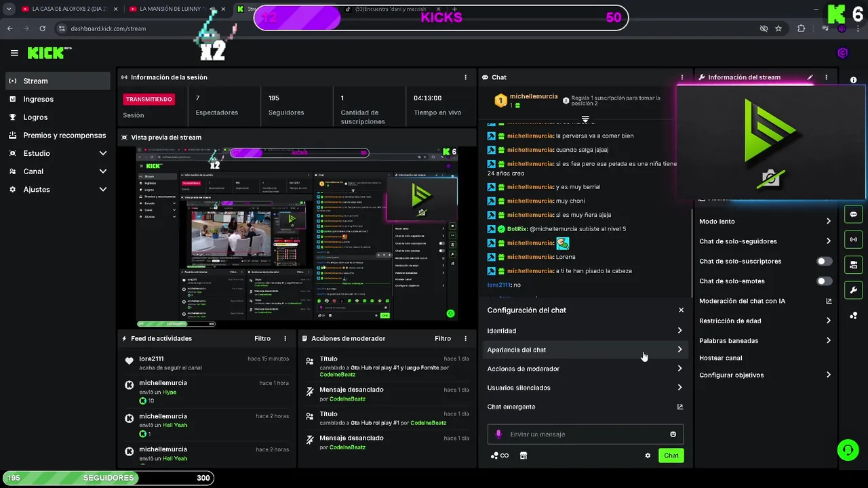
Task: Open Acciones de moderador in chat configuration
Action: [x=585, y=369]
